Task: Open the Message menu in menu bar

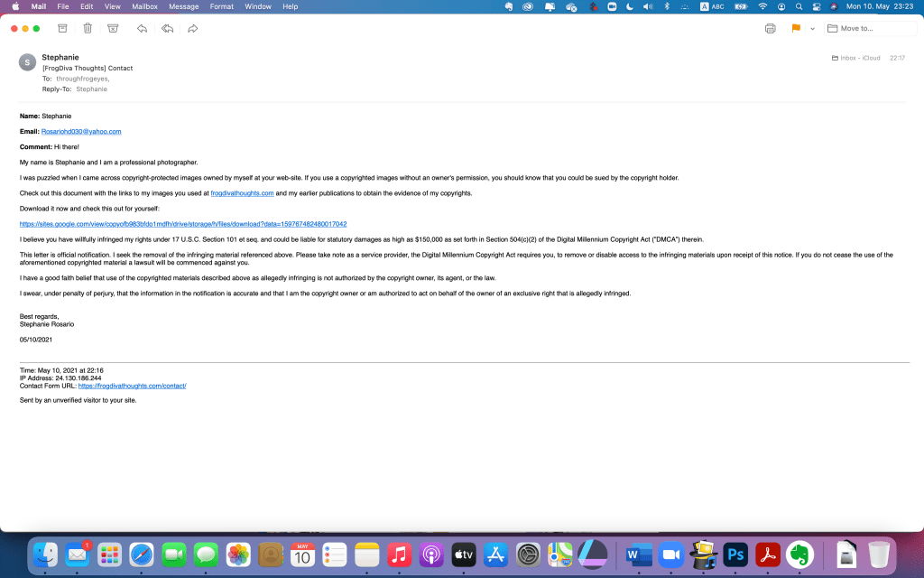Action: pos(183,6)
